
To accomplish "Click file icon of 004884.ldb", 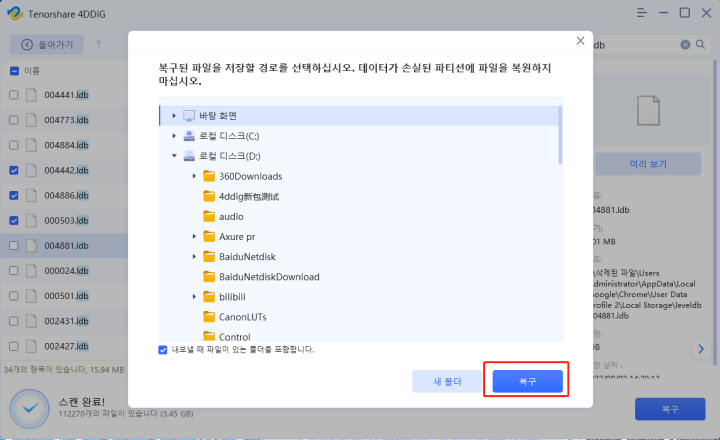I will click(31, 145).
